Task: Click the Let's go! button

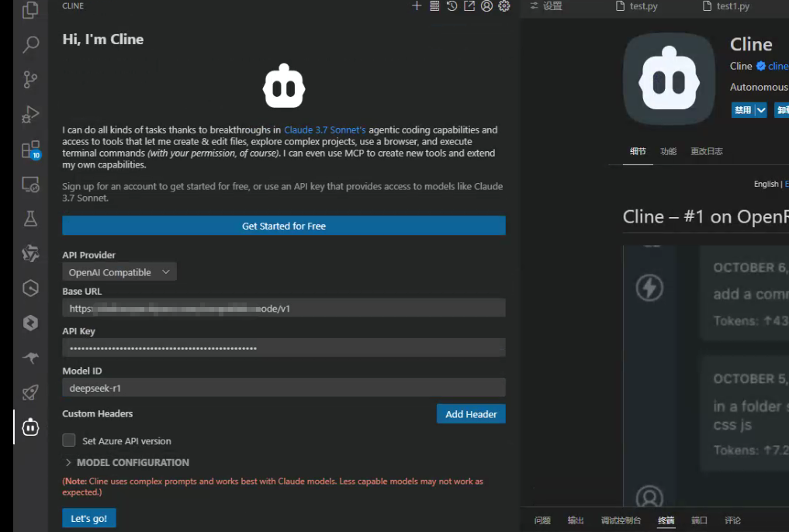Action: click(x=89, y=518)
